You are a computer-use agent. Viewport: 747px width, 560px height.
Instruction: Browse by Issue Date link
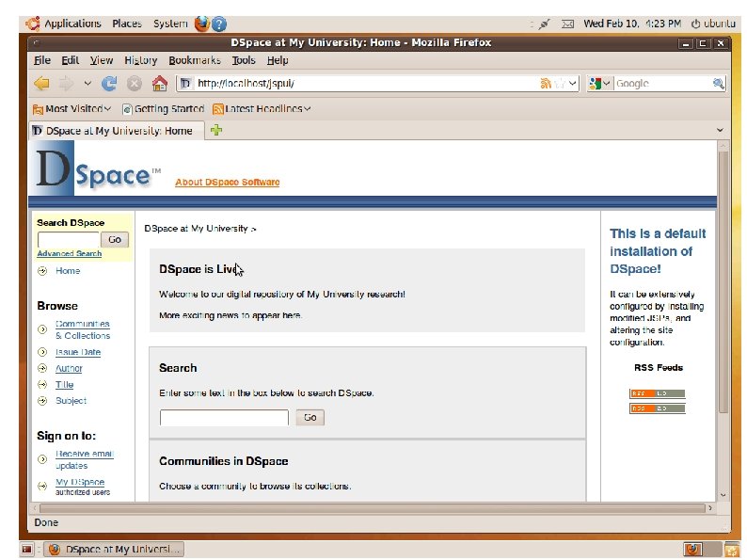pyautogui.click(x=78, y=352)
